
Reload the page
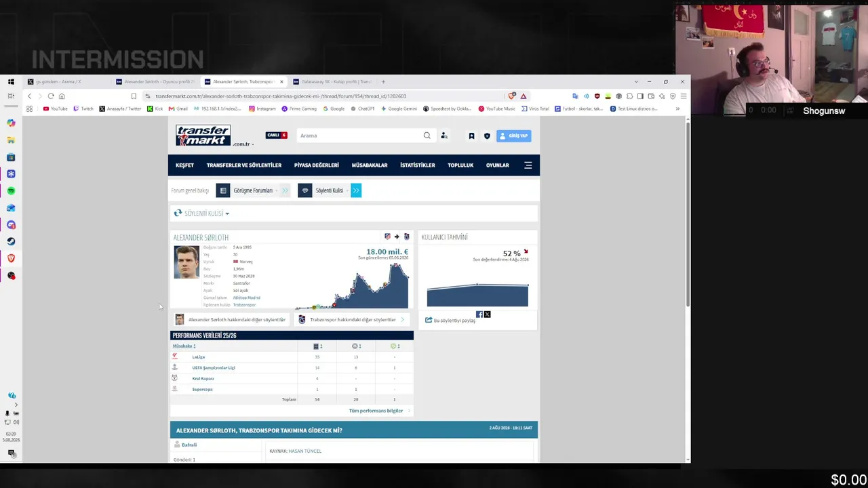pos(51,96)
